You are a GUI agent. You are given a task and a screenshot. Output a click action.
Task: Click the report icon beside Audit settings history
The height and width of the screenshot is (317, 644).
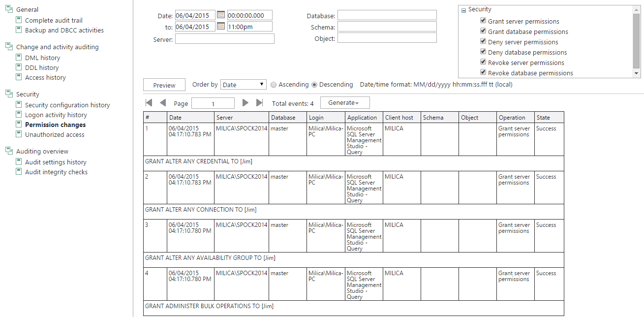[19, 162]
